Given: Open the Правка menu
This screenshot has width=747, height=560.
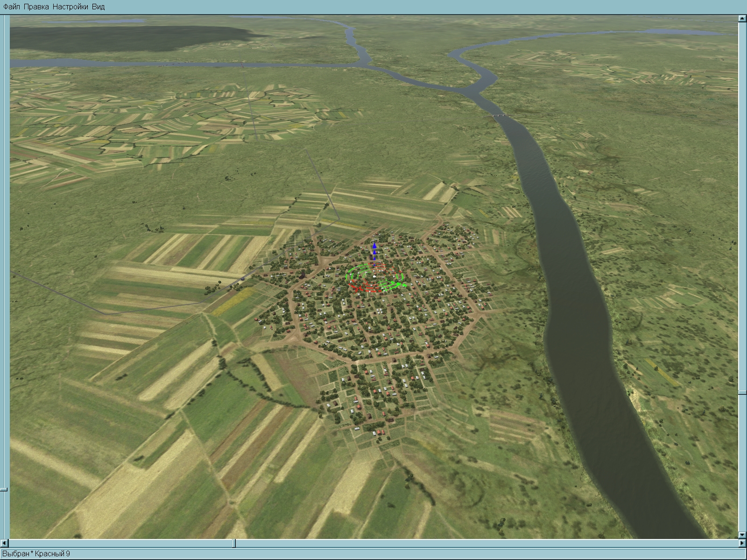Looking at the screenshot, I should coord(36,7).
